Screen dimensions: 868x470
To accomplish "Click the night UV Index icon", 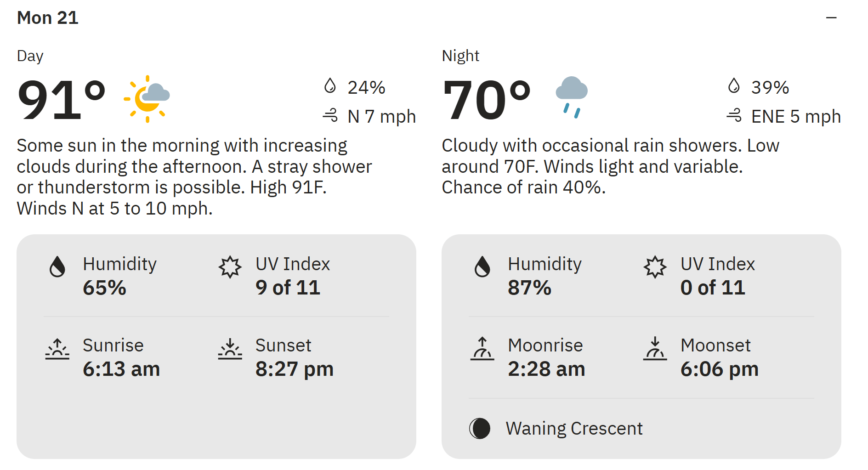I will click(655, 267).
